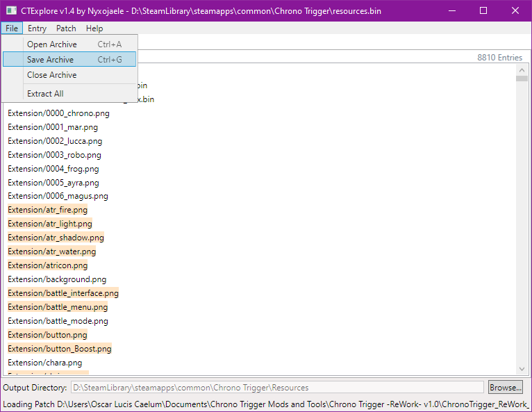Click the vertical scrollbar thumb
This screenshot has height=412, width=532.
tap(522, 79)
